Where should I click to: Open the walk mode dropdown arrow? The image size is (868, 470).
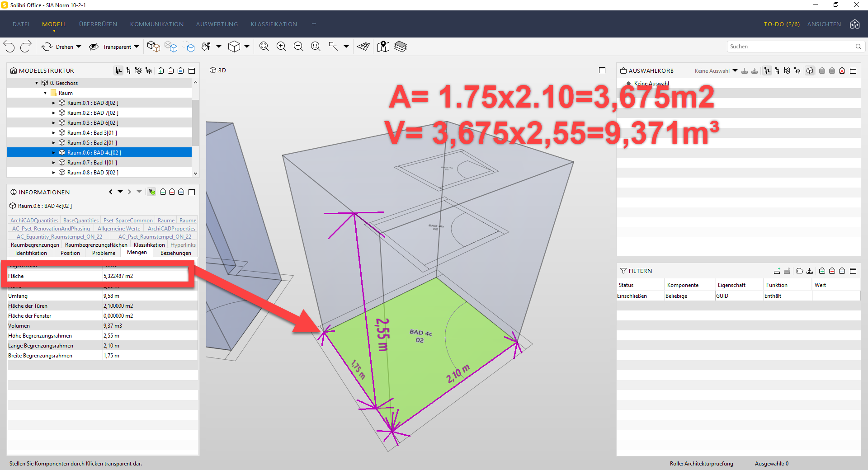click(219, 47)
